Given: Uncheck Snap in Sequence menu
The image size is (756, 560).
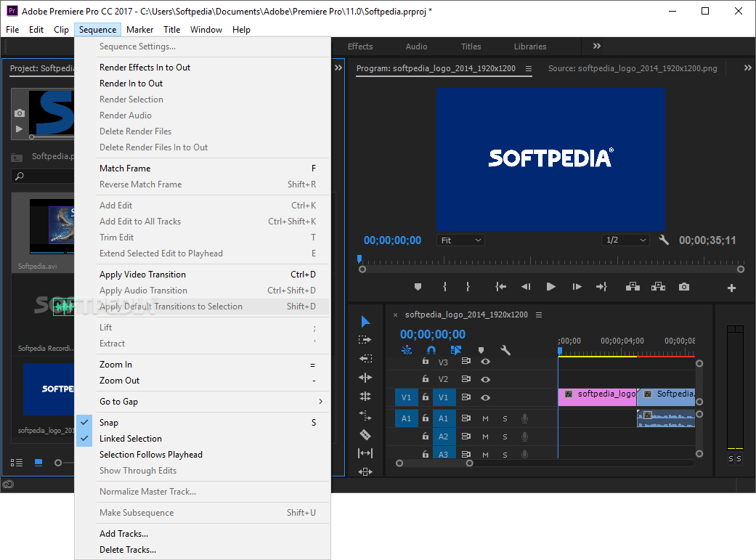Looking at the screenshot, I should [x=203, y=423].
